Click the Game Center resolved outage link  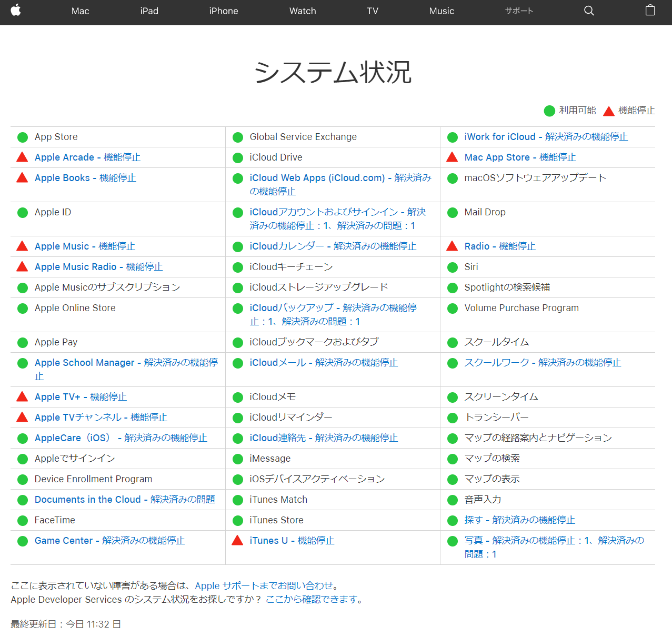click(x=109, y=541)
